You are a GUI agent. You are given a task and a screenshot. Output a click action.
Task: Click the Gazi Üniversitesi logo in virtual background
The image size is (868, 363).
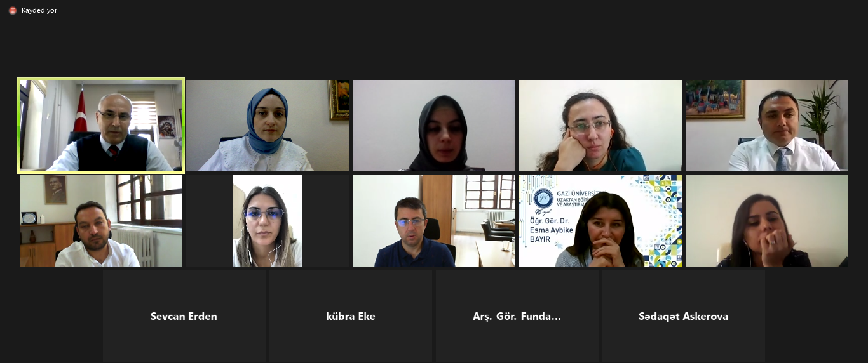[545, 199]
